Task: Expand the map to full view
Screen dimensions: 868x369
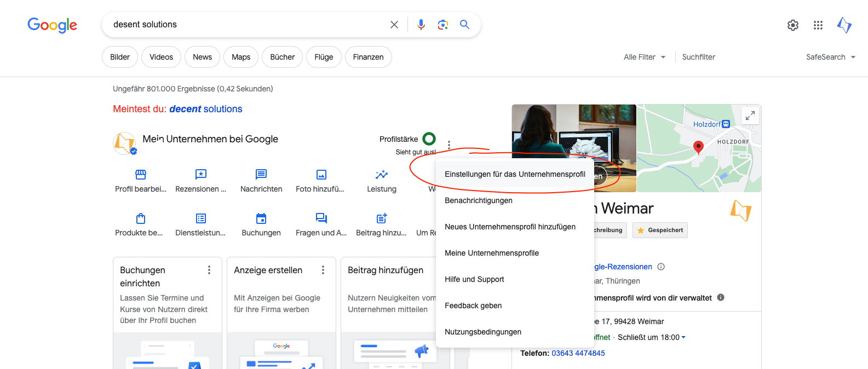Action: (750, 116)
